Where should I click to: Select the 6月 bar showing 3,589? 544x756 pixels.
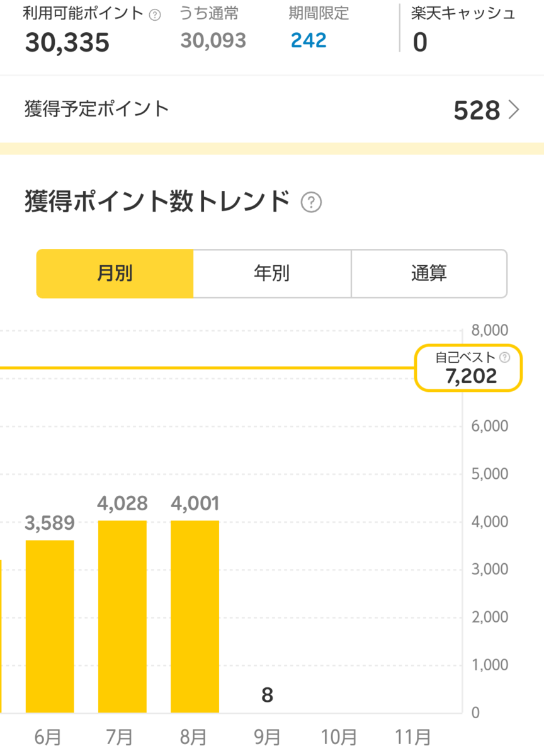[x=50, y=626]
